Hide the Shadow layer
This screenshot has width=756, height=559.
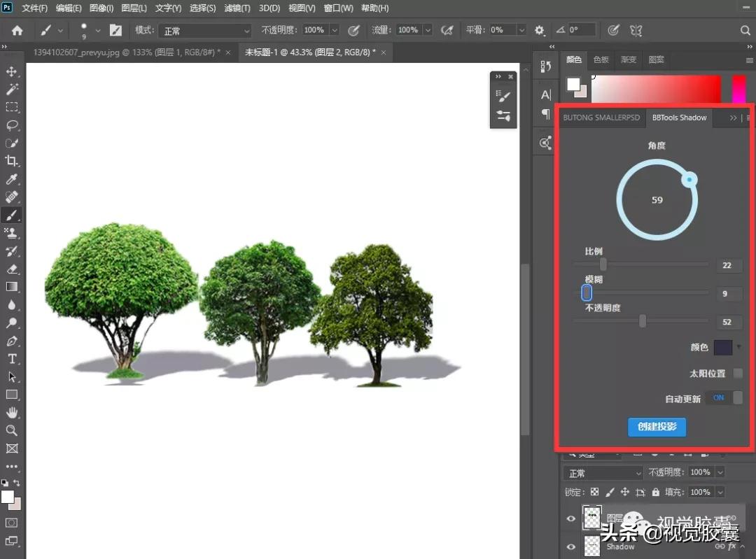(571, 546)
